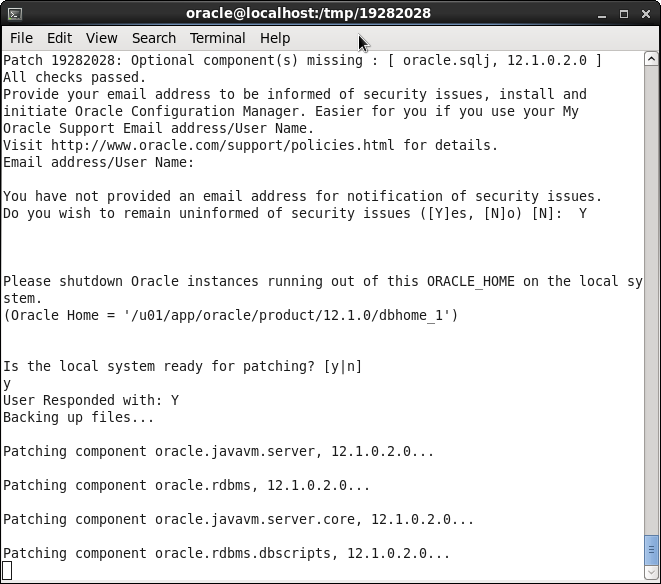
Task: Click 'You have not provided an email address' line
Action: click(x=303, y=196)
